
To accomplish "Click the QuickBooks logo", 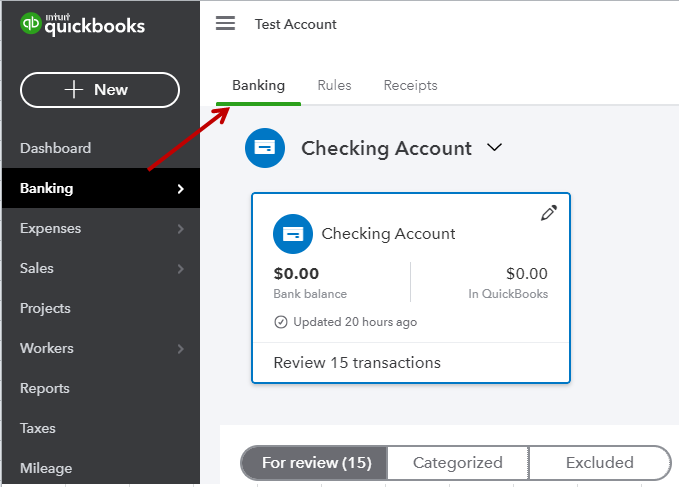I will pos(82,24).
